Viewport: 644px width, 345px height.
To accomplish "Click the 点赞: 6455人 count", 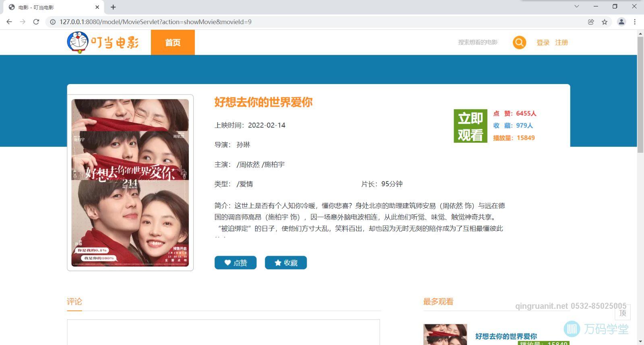I will 515,113.
